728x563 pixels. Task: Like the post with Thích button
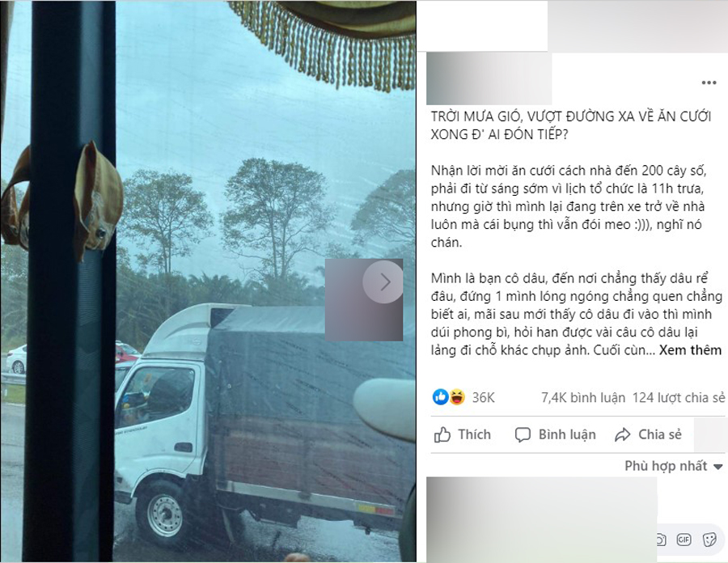[463, 435]
